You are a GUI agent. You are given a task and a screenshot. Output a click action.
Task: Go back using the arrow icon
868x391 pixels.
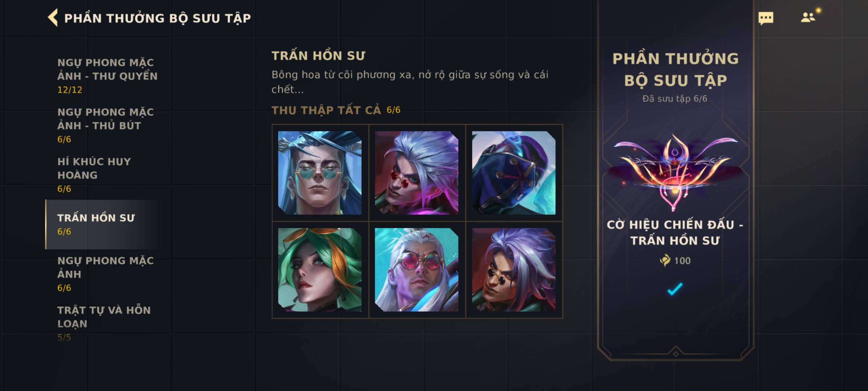click(x=53, y=18)
